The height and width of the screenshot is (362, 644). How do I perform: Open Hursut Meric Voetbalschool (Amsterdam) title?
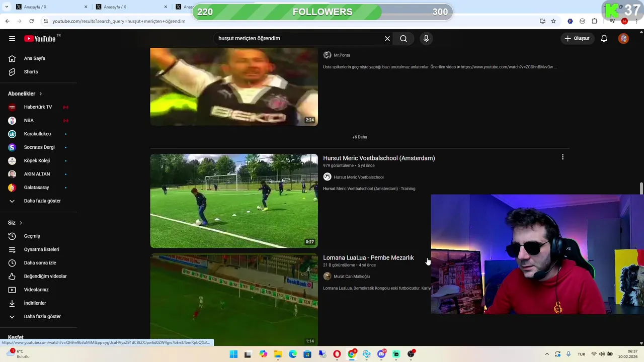point(379,158)
